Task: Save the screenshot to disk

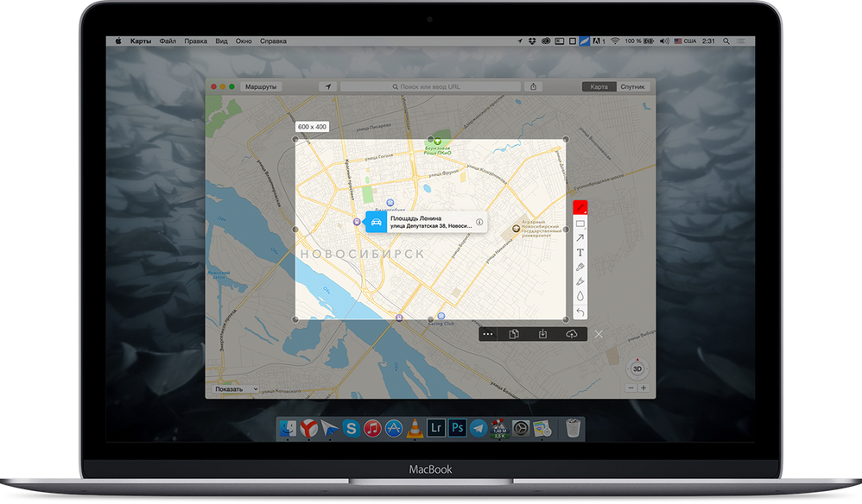Action: click(x=542, y=334)
